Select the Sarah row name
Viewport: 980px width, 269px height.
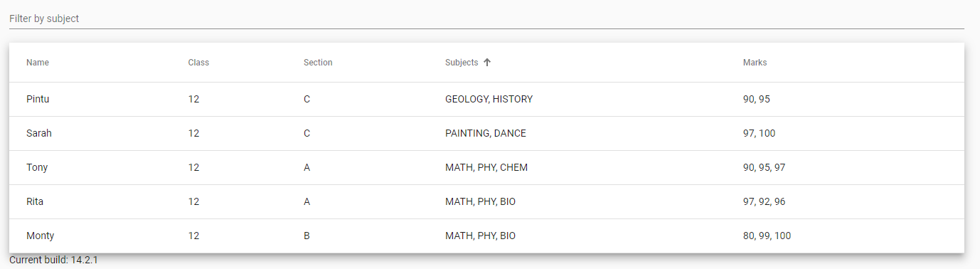[39, 134]
